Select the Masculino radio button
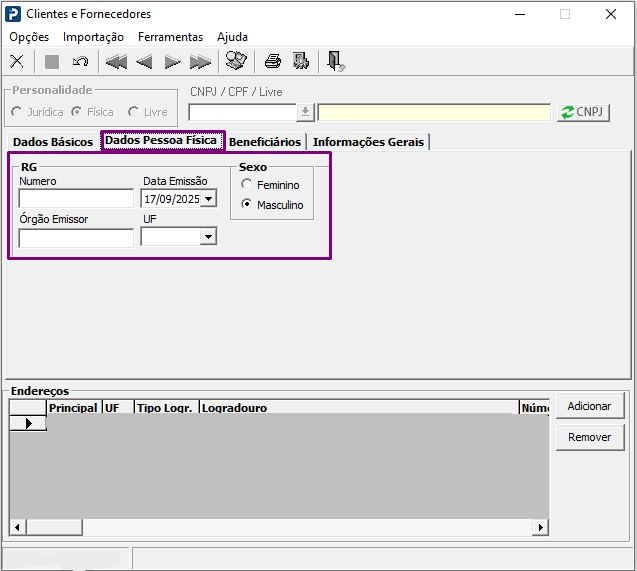 (247, 205)
